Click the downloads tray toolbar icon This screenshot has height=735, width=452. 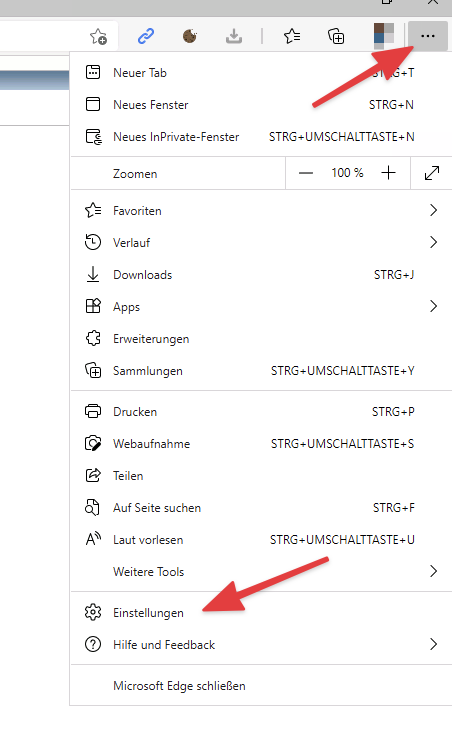[x=234, y=36]
